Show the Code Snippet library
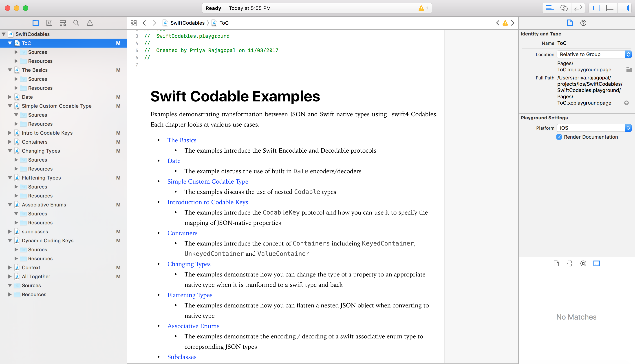635x364 pixels. click(x=570, y=263)
